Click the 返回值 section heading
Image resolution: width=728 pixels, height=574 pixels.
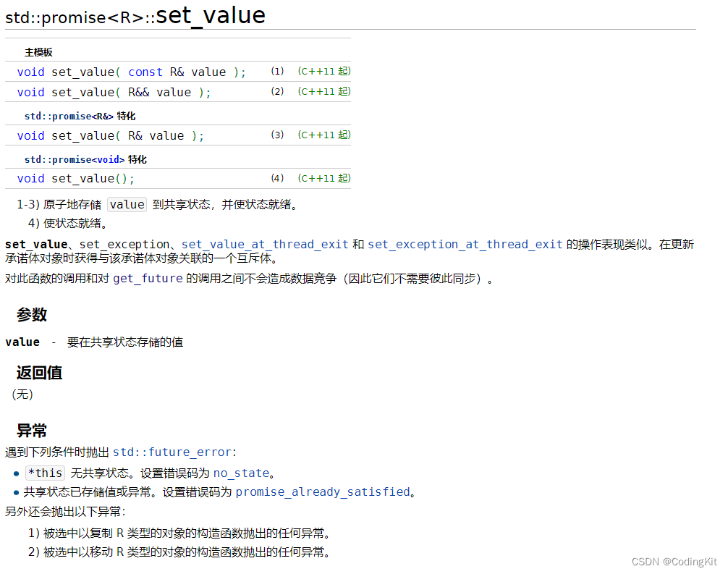pyautogui.click(x=40, y=373)
